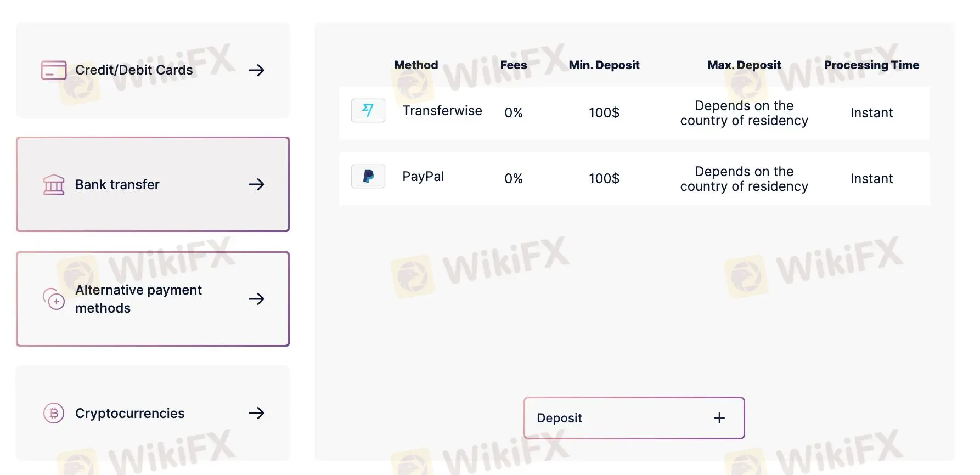Click the alternative payment plus-circle icon
This screenshot has height=475, width=980.
tap(54, 299)
